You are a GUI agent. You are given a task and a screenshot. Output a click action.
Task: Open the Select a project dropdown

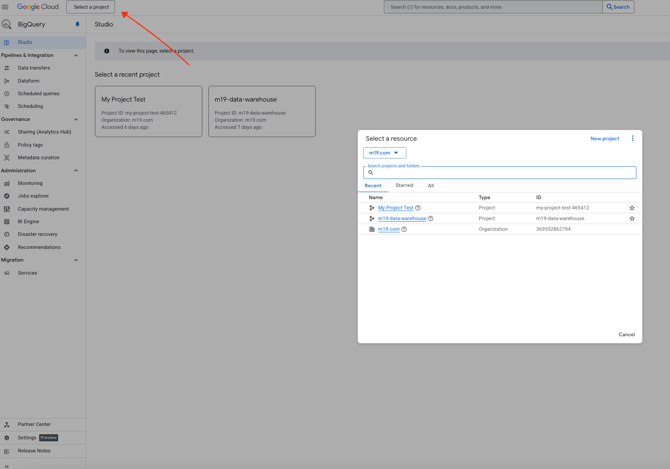(91, 7)
